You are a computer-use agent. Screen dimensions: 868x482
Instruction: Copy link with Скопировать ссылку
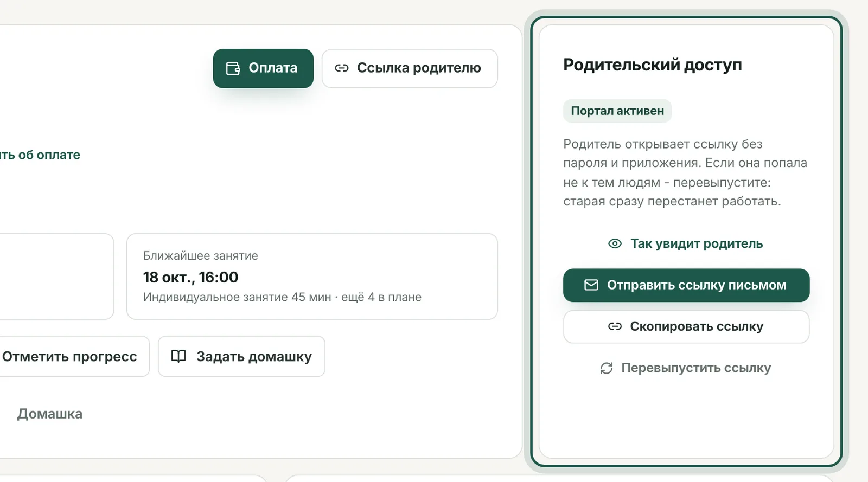pos(686,326)
